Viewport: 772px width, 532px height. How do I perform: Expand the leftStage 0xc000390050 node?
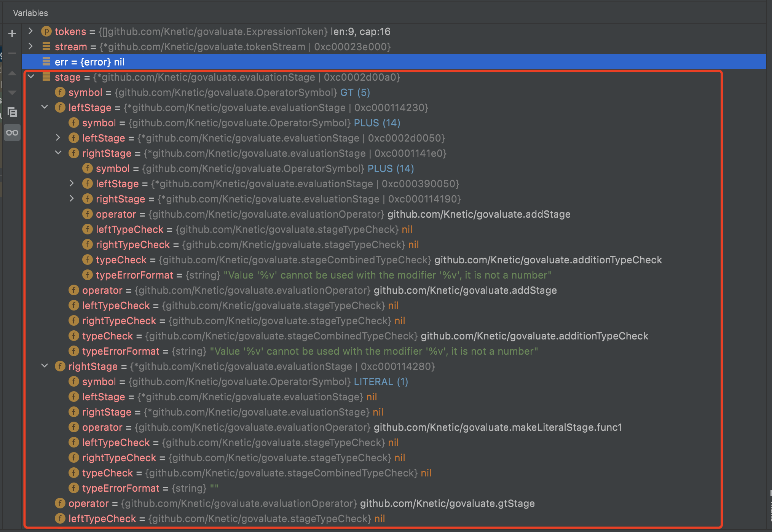[72, 183]
